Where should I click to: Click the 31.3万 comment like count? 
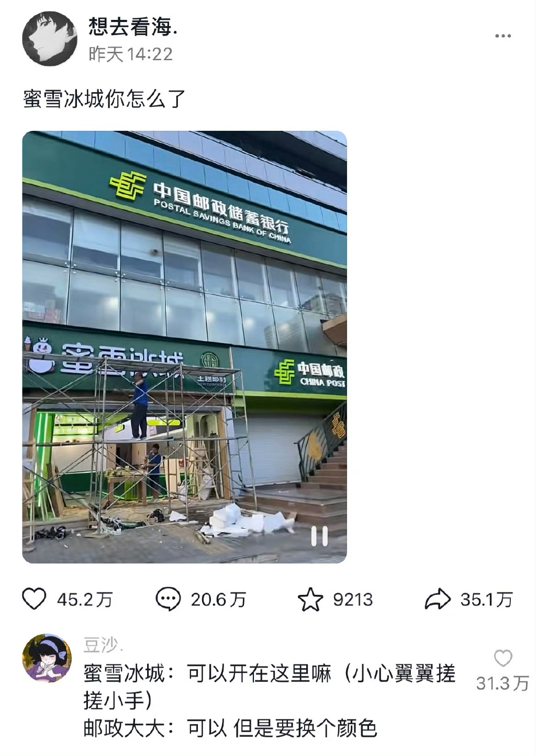tap(502, 683)
